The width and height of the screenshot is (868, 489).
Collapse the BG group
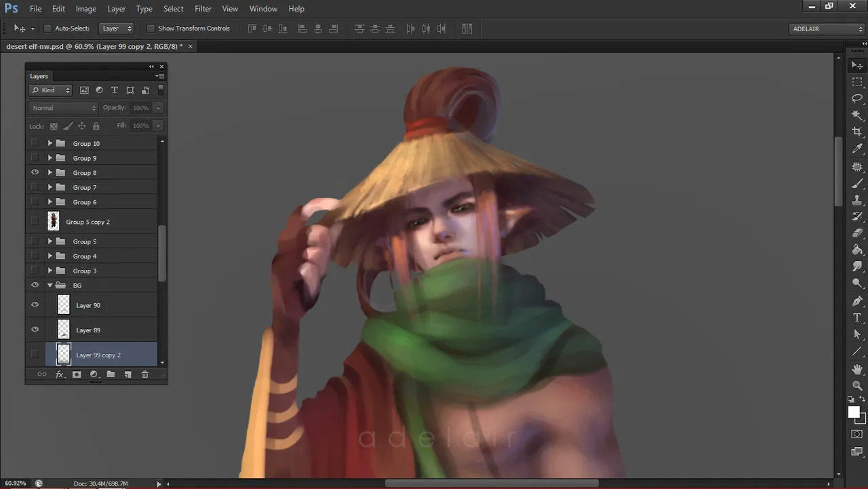click(50, 286)
